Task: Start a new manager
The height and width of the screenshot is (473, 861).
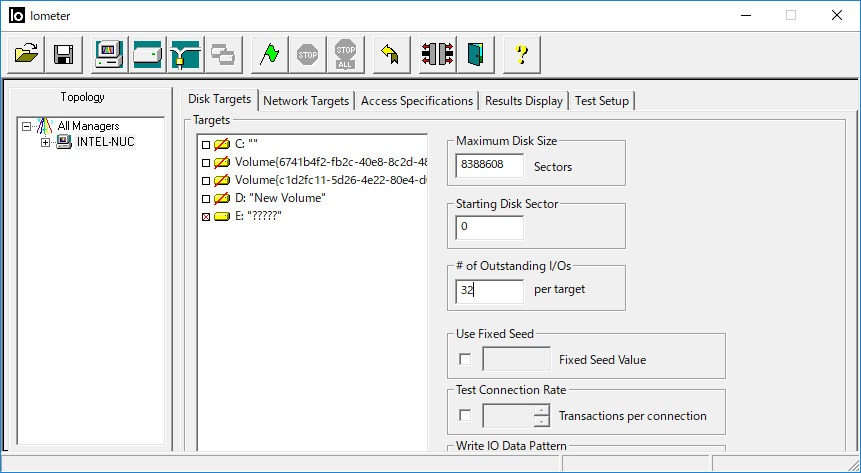Action: coord(109,55)
